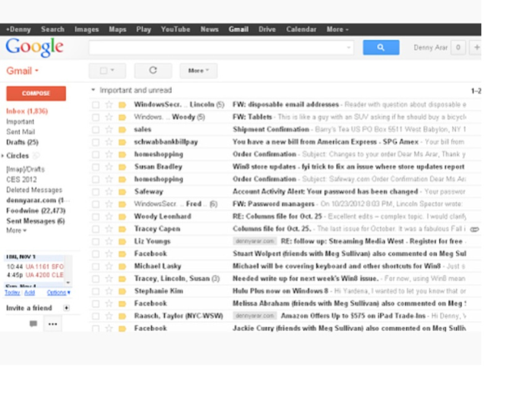Open the More menu in Google bar
532x397 pixels.
pos(337,30)
